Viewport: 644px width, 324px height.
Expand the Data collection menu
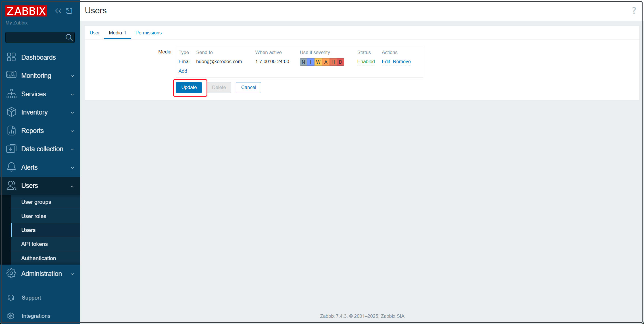72,149
